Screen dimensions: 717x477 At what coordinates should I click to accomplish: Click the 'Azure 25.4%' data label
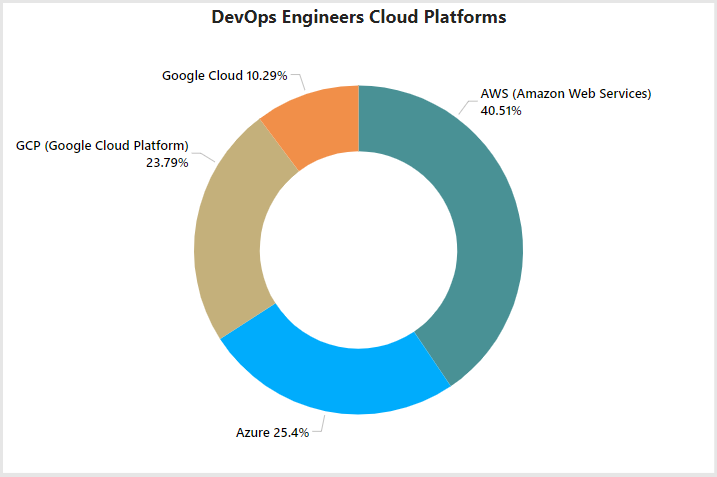pos(273,433)
